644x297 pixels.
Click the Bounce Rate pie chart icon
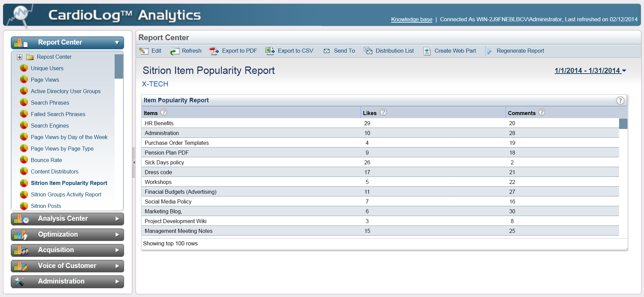tap(24, 160)
